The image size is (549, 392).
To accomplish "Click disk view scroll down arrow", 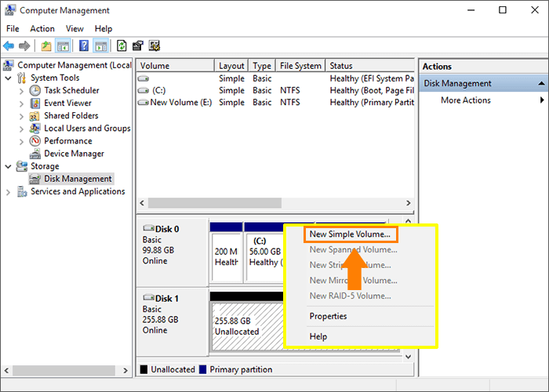I will 408,357.
